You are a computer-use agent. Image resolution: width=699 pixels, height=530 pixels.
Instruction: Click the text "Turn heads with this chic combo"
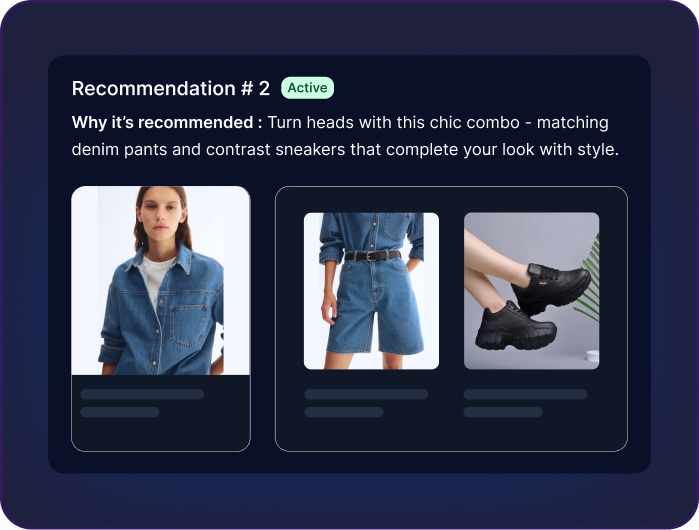click(x=393, y=123)
